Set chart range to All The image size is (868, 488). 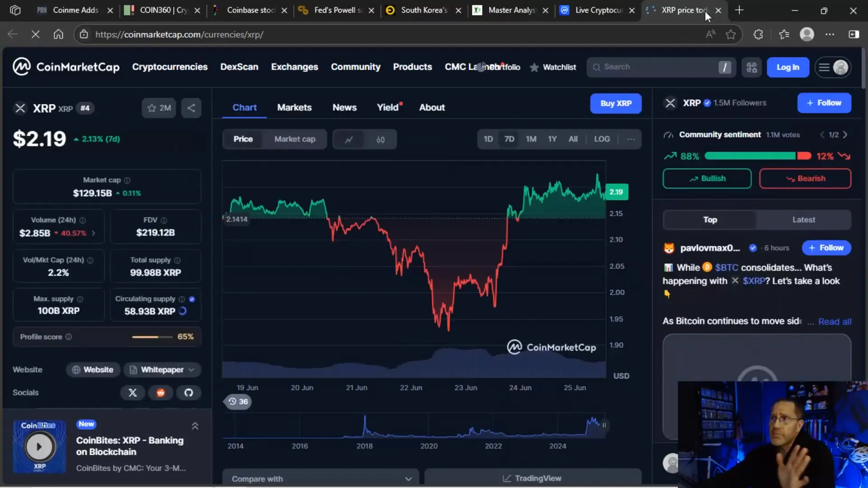(573, 139)
